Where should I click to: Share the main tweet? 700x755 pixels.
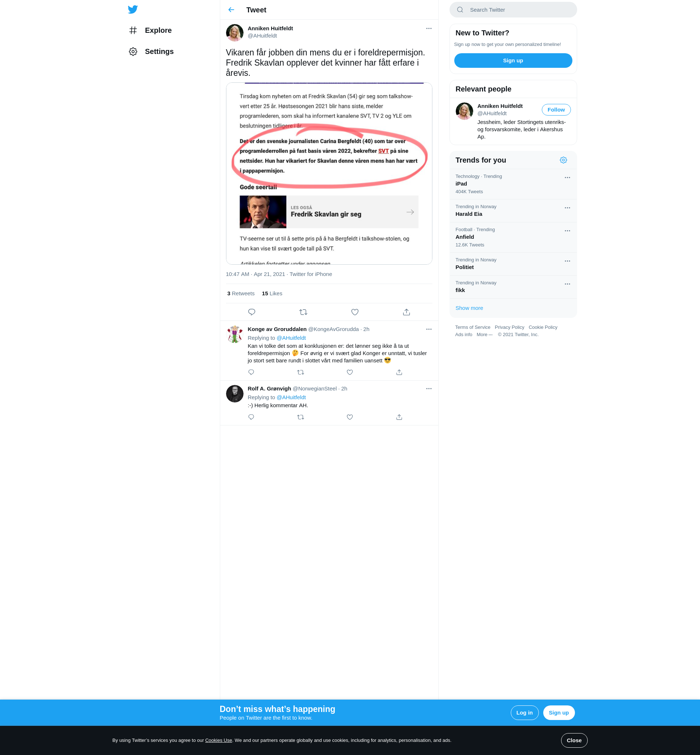coord(406,312)
